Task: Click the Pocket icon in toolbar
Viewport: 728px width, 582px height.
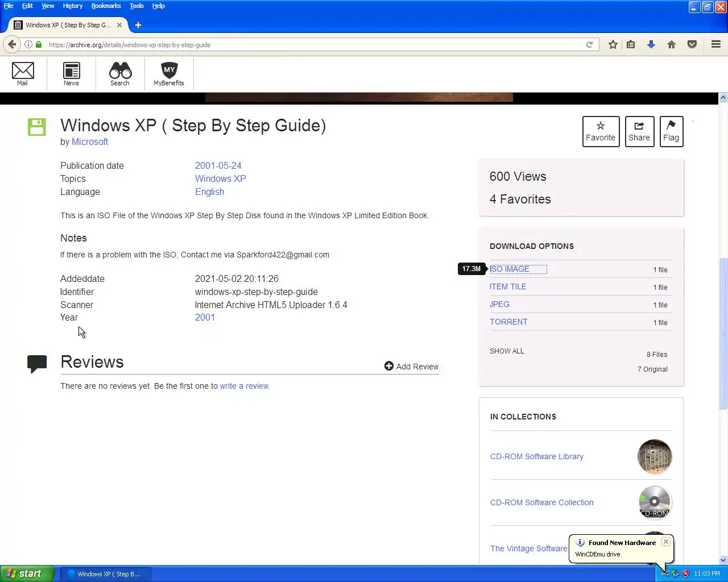Action: (692, 44)
